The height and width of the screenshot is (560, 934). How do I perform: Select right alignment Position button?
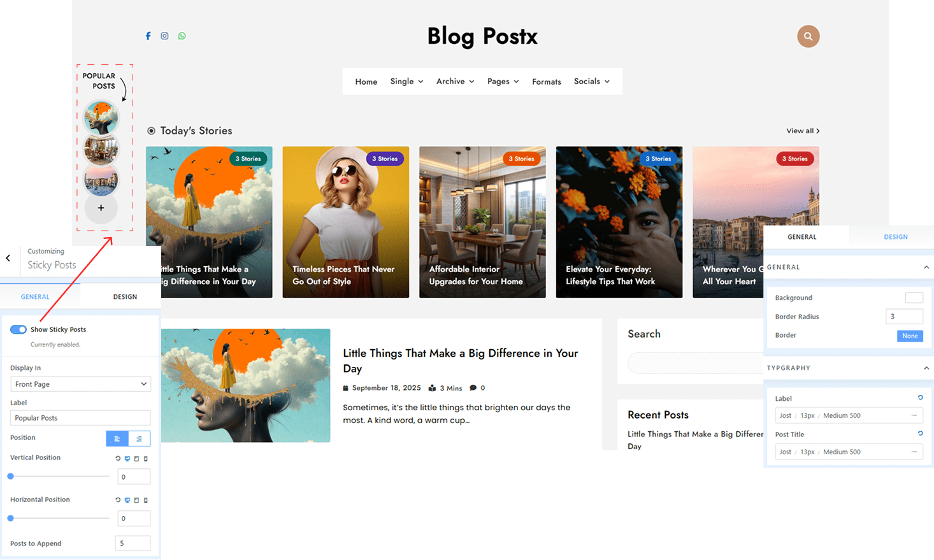(139, 438)
